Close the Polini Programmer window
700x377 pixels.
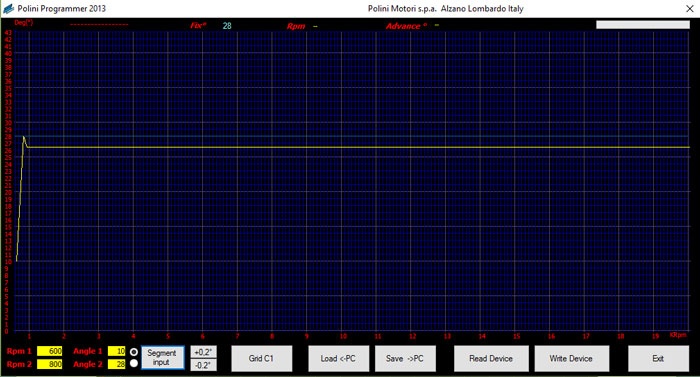(689, 8)
